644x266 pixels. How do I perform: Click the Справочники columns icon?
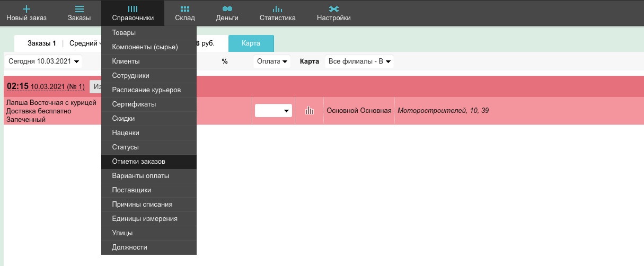pyautogui.click(x=133, y=9)
